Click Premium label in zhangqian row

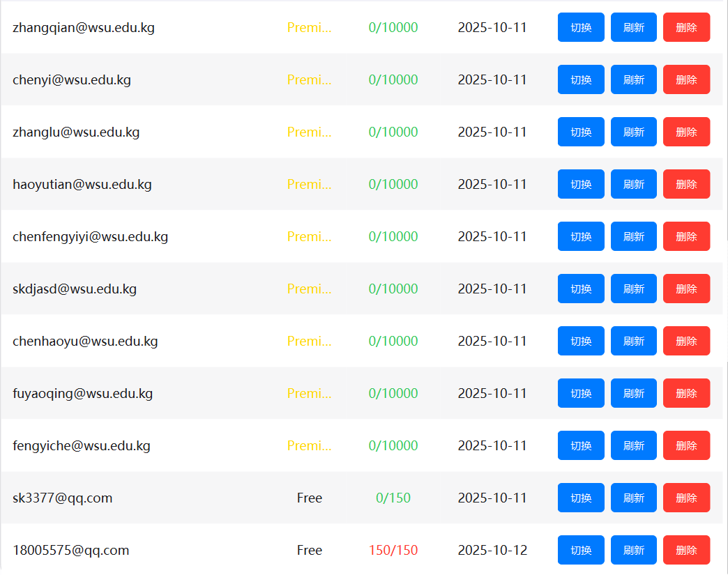309,27
